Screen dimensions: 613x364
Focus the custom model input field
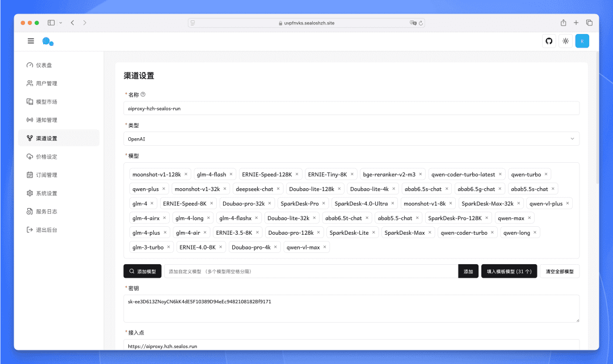tap(311, 271)
